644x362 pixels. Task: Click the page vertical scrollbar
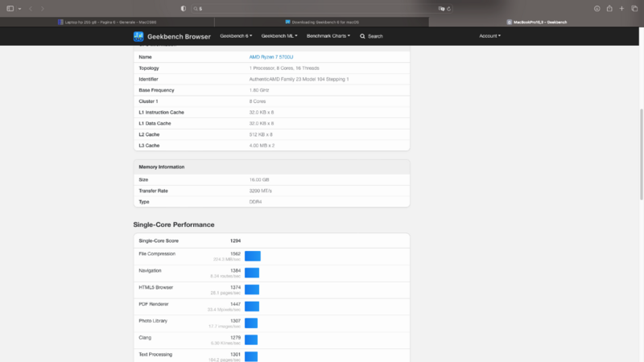[x=641, y=154]
